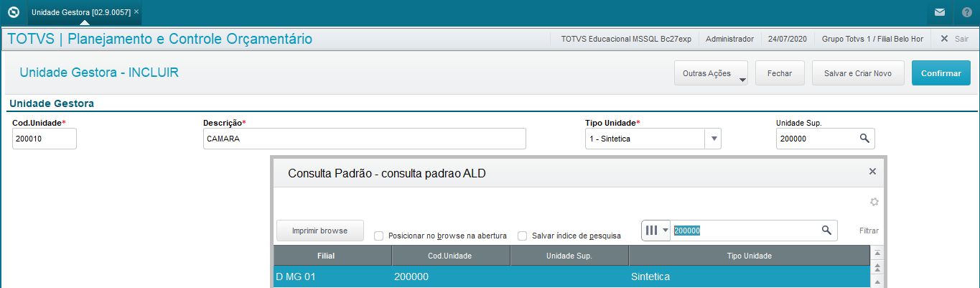Click Salvar e Criar Novo button
980x288 pixels.
(858, 73)
